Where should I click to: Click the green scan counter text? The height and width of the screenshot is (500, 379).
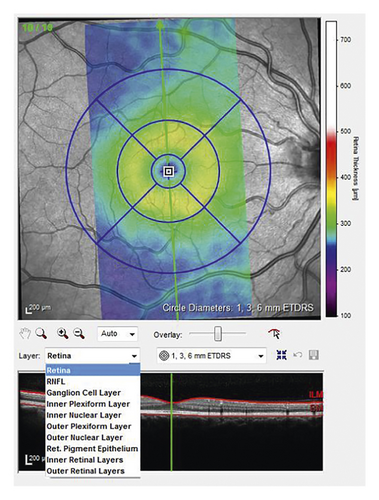coord(37,27)
